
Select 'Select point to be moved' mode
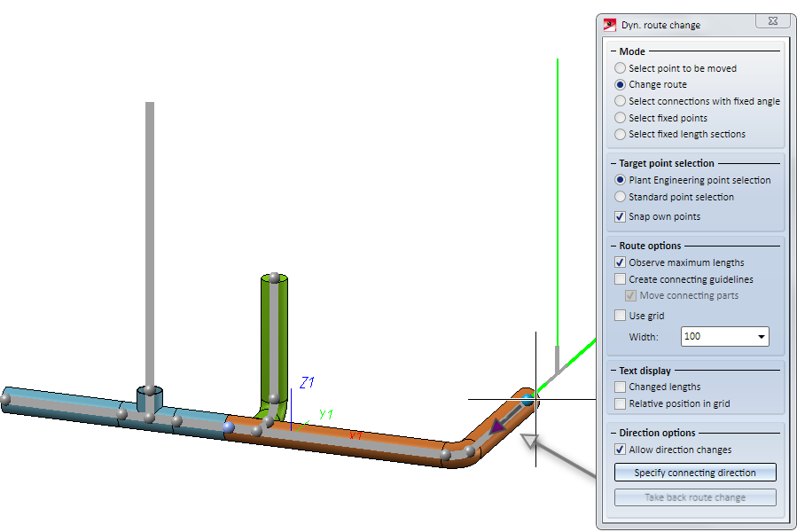[620, 67]
